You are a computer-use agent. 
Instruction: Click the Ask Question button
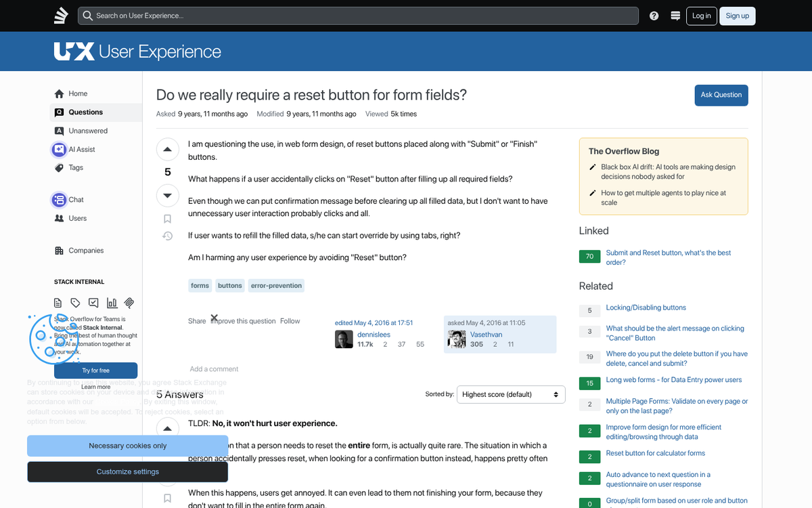click(721, 95)
